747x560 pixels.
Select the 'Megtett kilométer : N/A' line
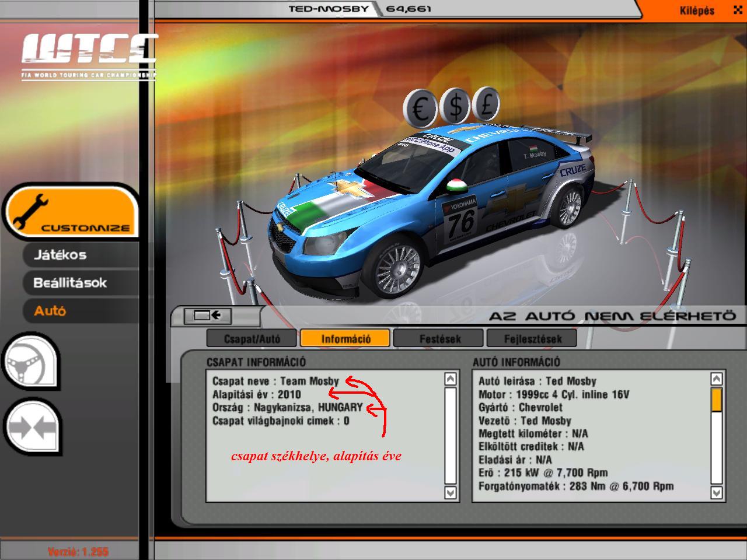[x=533, y=433]
